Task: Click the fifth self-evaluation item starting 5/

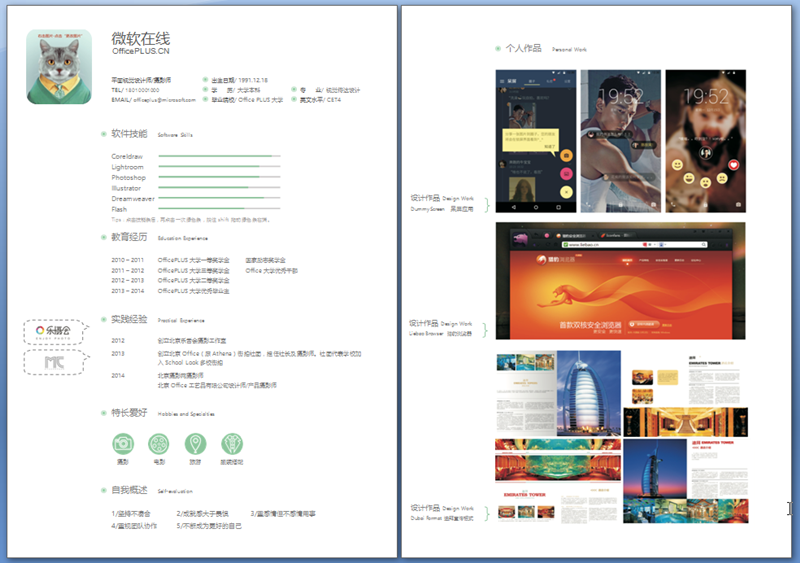Action: [x=209, y=525]
